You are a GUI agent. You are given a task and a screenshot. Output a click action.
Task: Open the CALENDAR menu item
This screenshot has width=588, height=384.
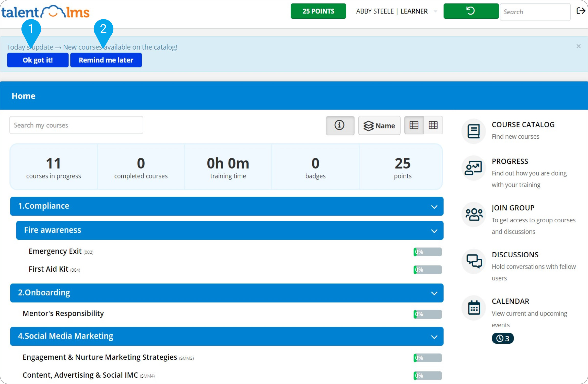510,301
